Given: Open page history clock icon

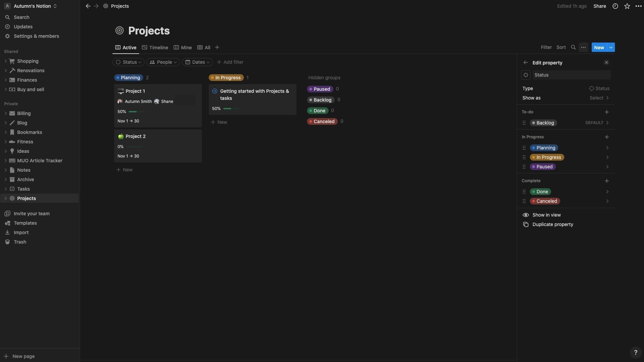Looking at the screenshot, I should click(x=615, y=6).
